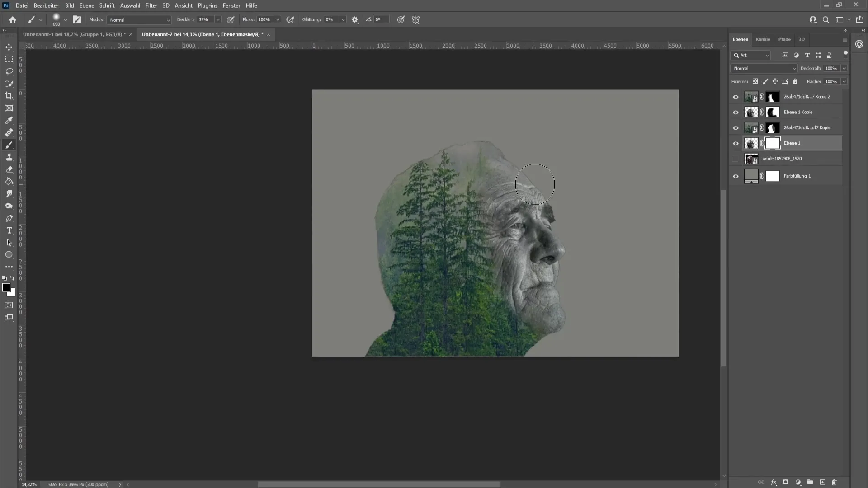This screenshot has height=488, width=868.
Task: Toggle visibility of adult-1852908_1920 layer
Action: coord(735,159)
